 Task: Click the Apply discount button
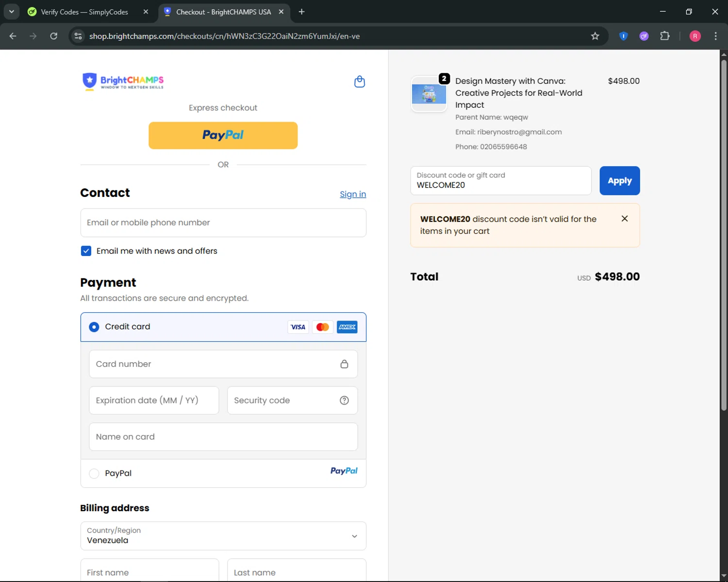pos(620,181)
